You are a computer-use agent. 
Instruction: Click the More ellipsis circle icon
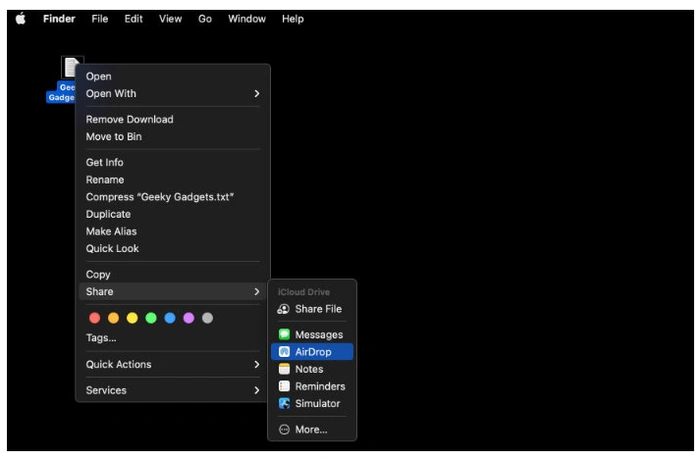[284, 430]
